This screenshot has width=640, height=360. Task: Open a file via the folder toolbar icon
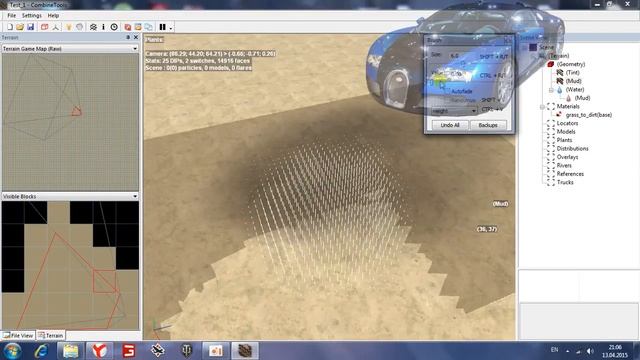pyautogui.click(x=20, y=27)
